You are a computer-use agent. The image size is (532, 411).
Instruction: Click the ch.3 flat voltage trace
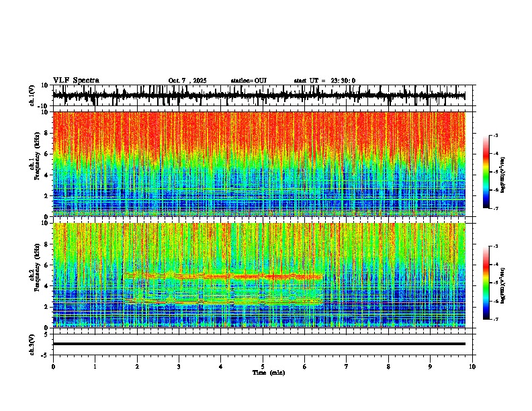(x=259, y=344)
